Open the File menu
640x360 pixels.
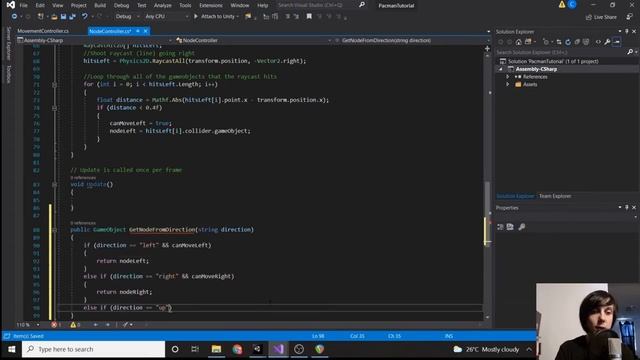click(x=24, y=5)
